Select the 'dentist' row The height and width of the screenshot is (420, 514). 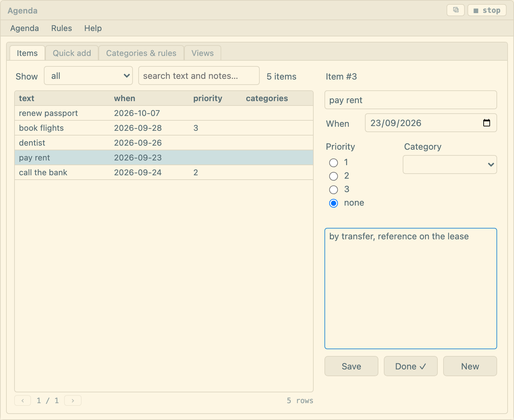[x=164, y=143]
